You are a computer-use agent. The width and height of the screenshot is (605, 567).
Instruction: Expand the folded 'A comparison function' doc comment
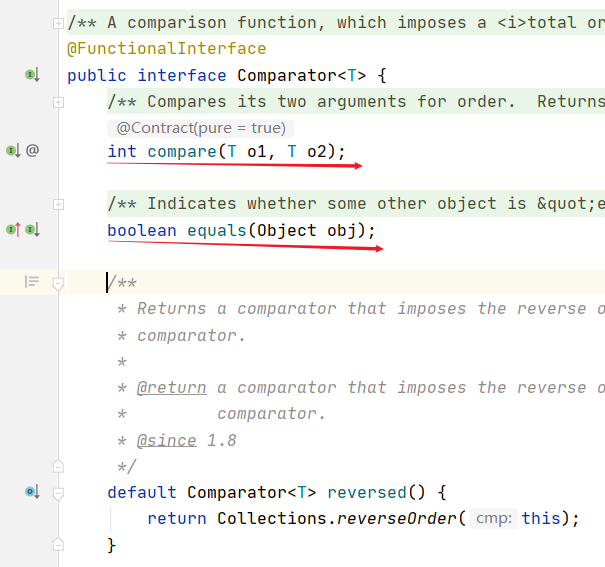point(58,24)
